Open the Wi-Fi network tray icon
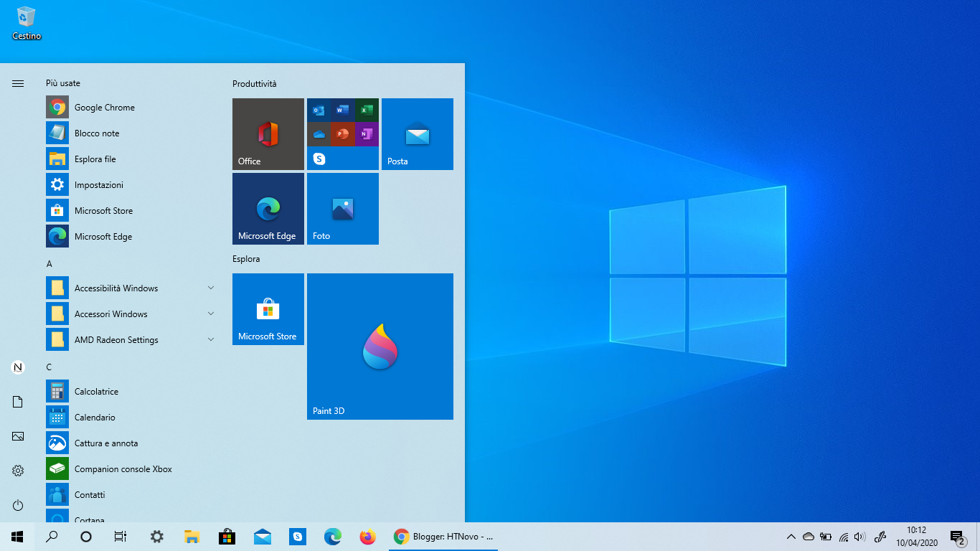The height and width of the screenshot is (551, 980). click(843, 537)
